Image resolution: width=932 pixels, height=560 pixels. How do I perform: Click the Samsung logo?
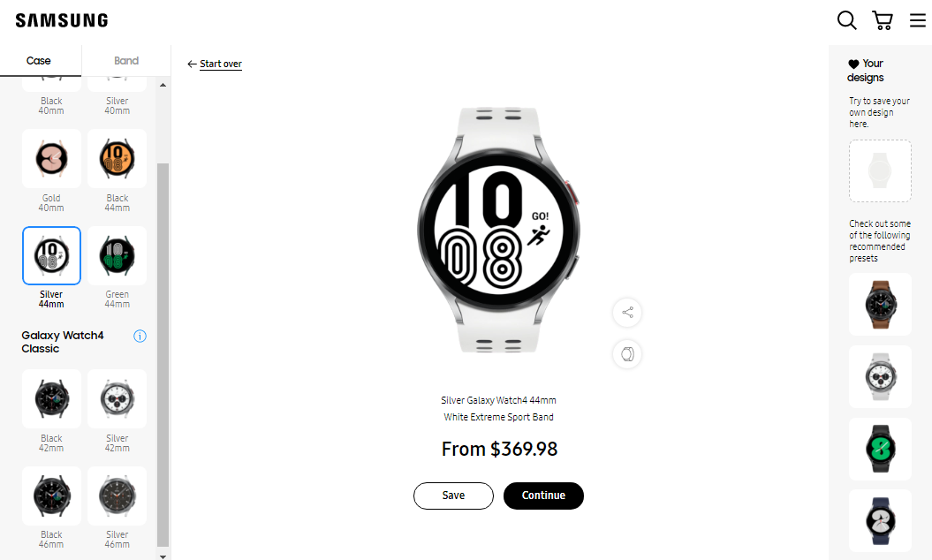tap(62, 21)
